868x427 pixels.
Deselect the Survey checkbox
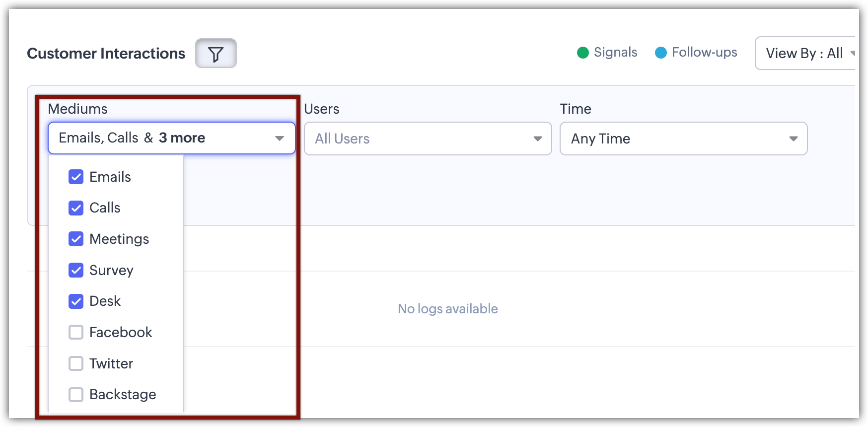(76, 270)
